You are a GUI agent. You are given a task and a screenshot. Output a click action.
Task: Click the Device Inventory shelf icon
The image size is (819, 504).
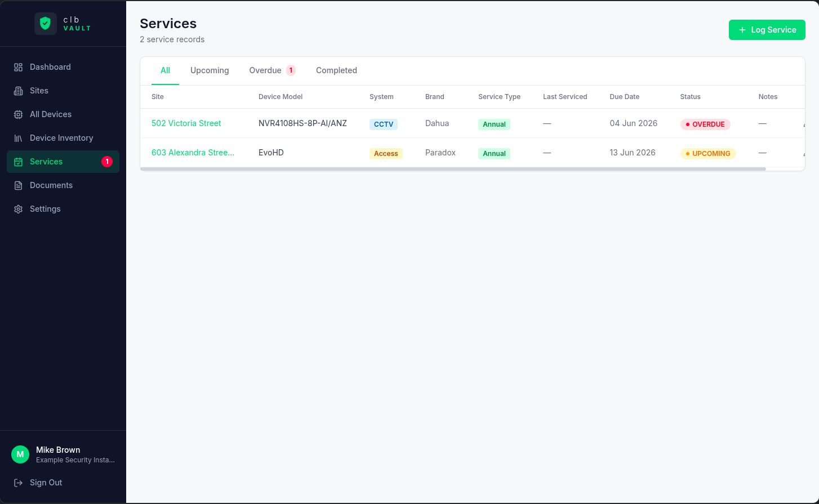tap(18, 138)
